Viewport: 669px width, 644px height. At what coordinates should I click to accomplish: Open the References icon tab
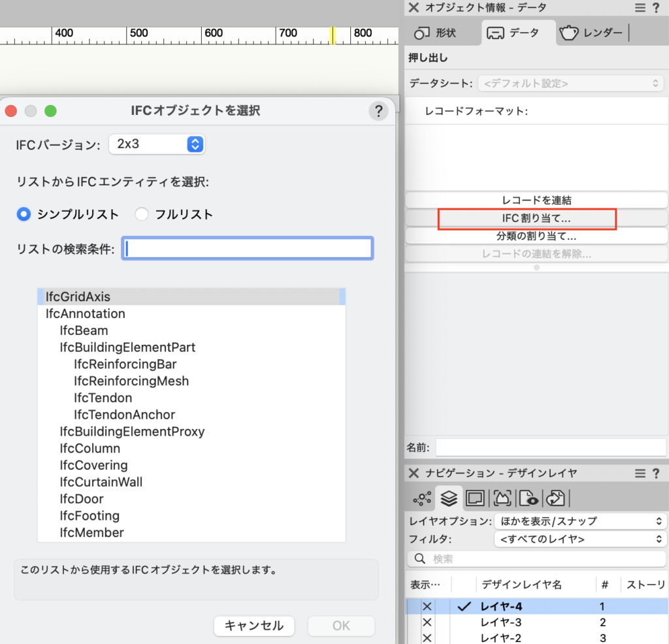coord(555,498)
